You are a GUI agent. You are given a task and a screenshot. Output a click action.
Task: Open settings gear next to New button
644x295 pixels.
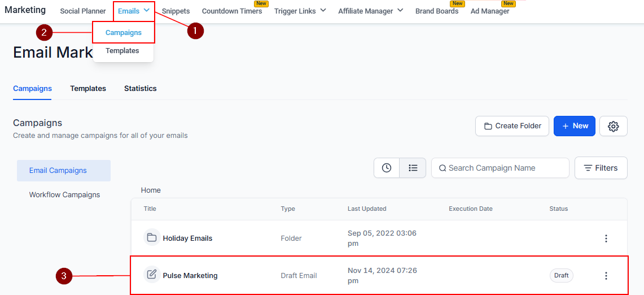[x=613, y=126]
